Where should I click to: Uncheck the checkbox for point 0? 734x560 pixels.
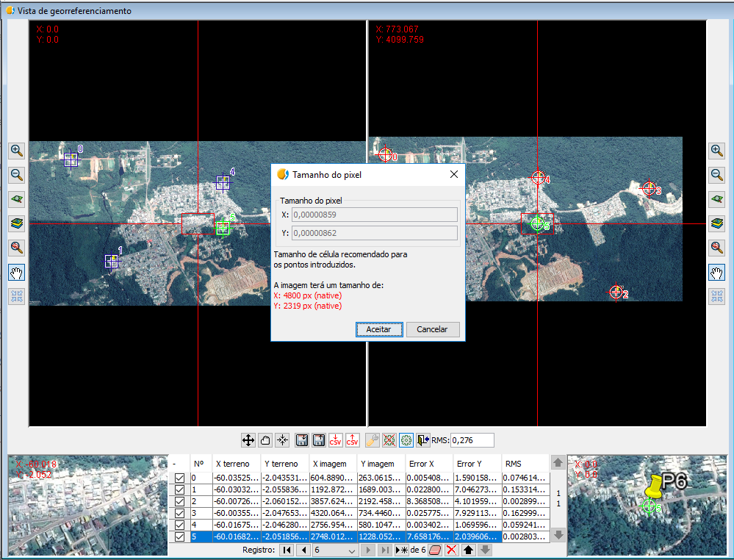tap(180, 478)
